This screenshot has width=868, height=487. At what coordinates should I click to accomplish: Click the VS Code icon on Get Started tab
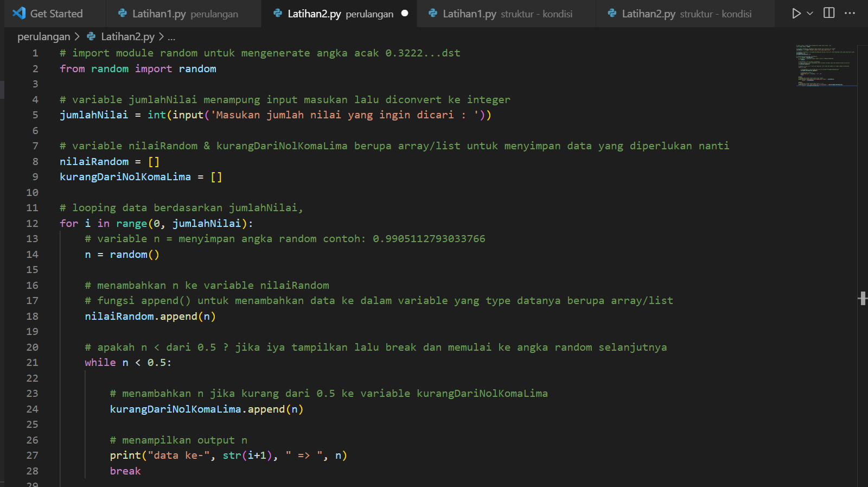point(19,13)
